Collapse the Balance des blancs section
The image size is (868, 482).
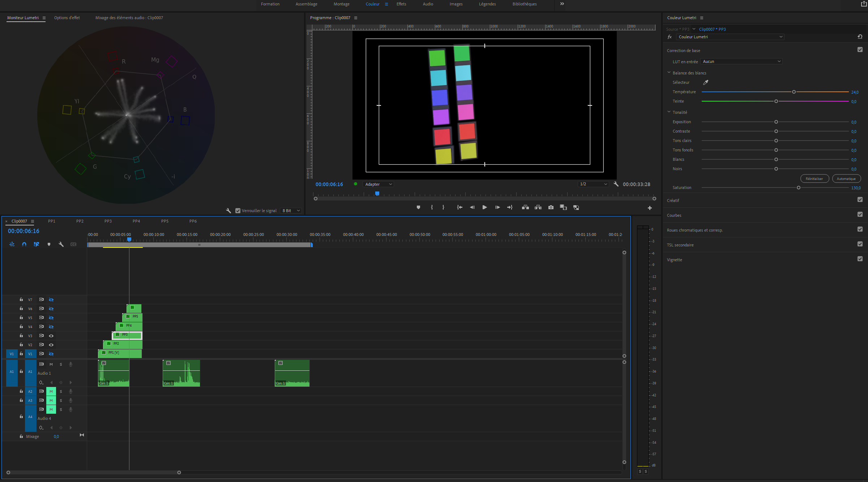coord(669,73)
